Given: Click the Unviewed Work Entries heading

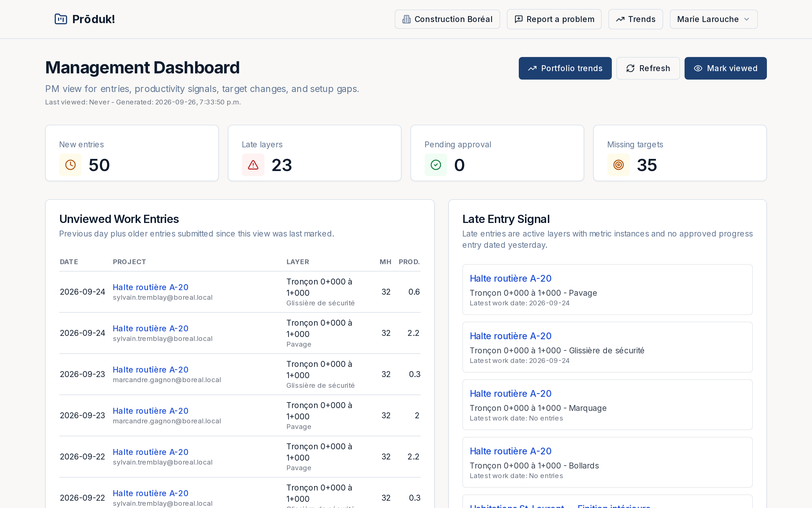Looking at the screenshot, I should (119, 219).
